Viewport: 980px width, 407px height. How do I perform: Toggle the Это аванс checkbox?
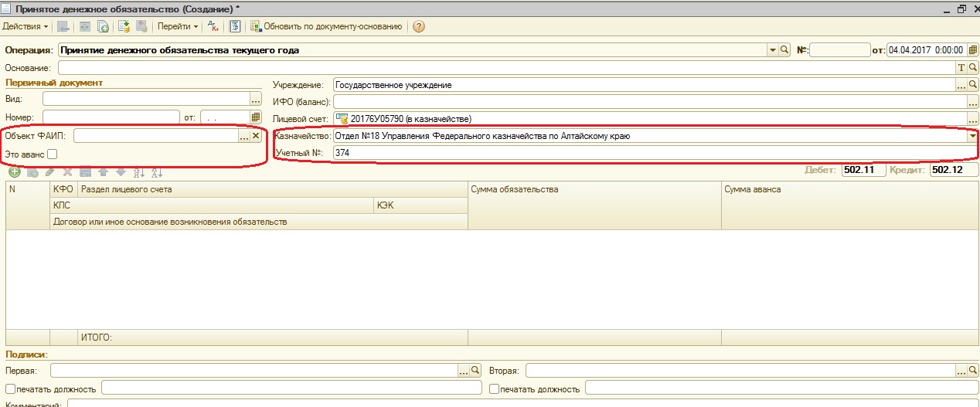click(52, 154)
